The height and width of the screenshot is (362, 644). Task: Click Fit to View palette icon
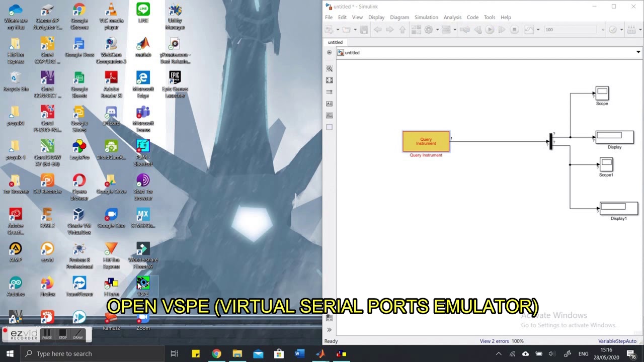pyautogui.click(x=330, y=80)
